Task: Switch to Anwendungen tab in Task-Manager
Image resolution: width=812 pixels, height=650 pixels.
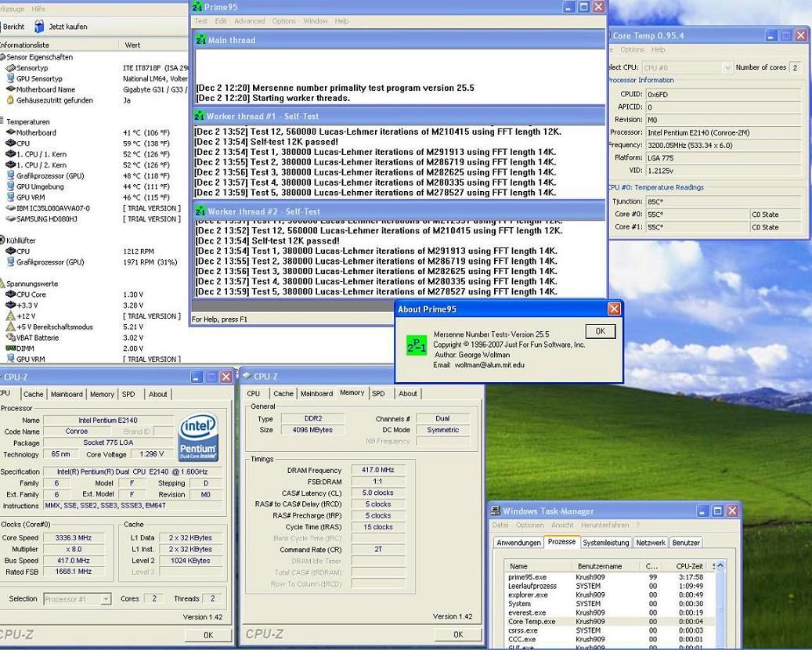Action: click(518, 543)
